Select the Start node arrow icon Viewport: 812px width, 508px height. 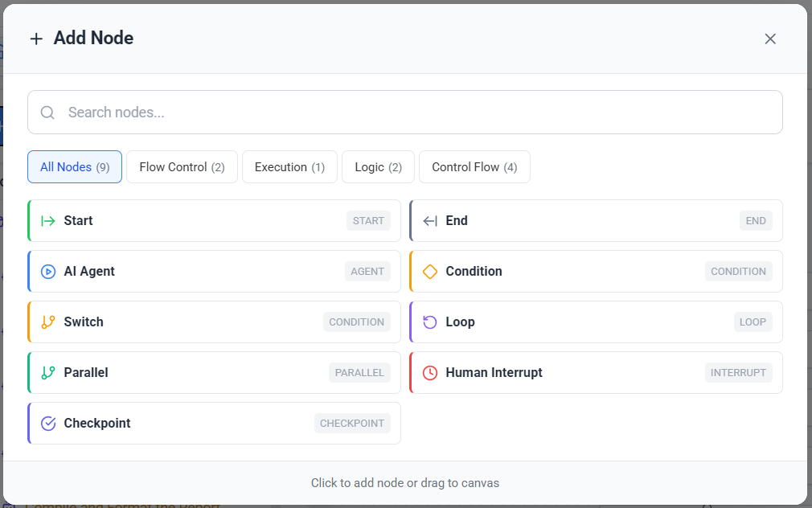[x=48, y=220]
